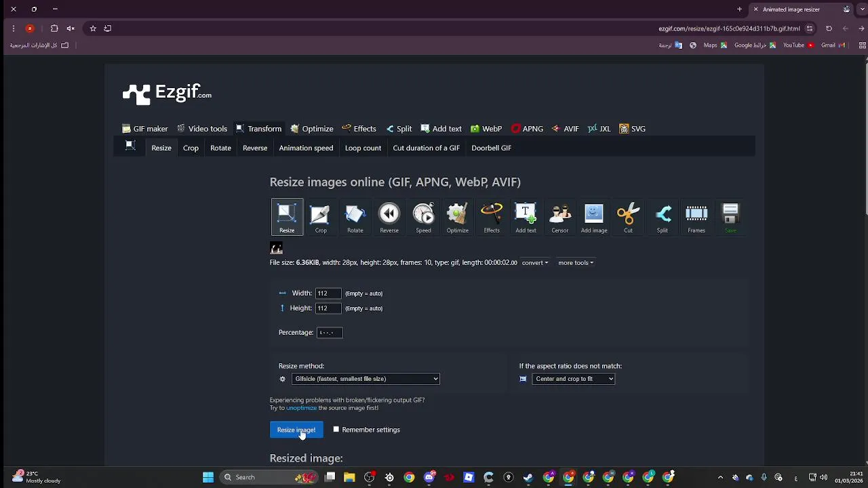The width and height of the screenshot is (868, 488).
Task: Open the Gmail bookmark
Action: [833, 45]
